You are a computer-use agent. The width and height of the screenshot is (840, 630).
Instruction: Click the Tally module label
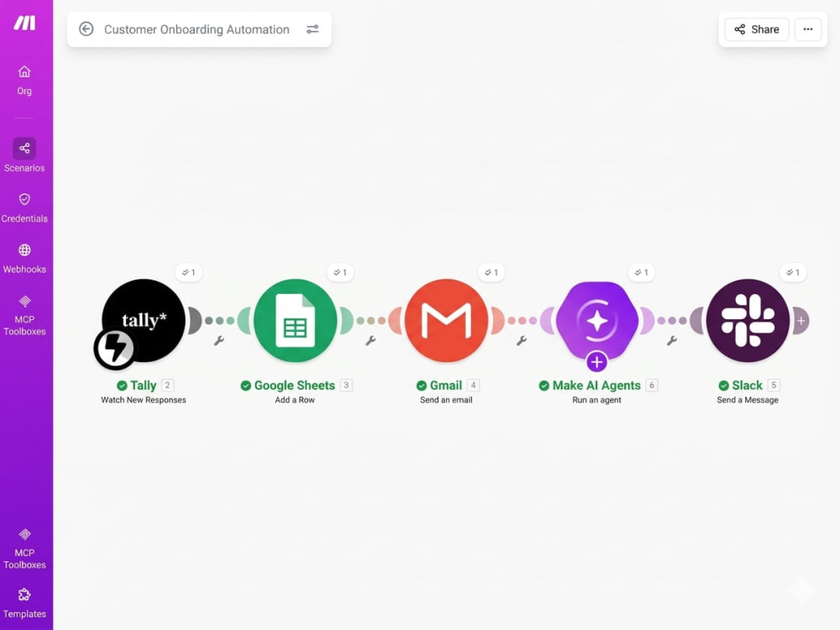143,386
